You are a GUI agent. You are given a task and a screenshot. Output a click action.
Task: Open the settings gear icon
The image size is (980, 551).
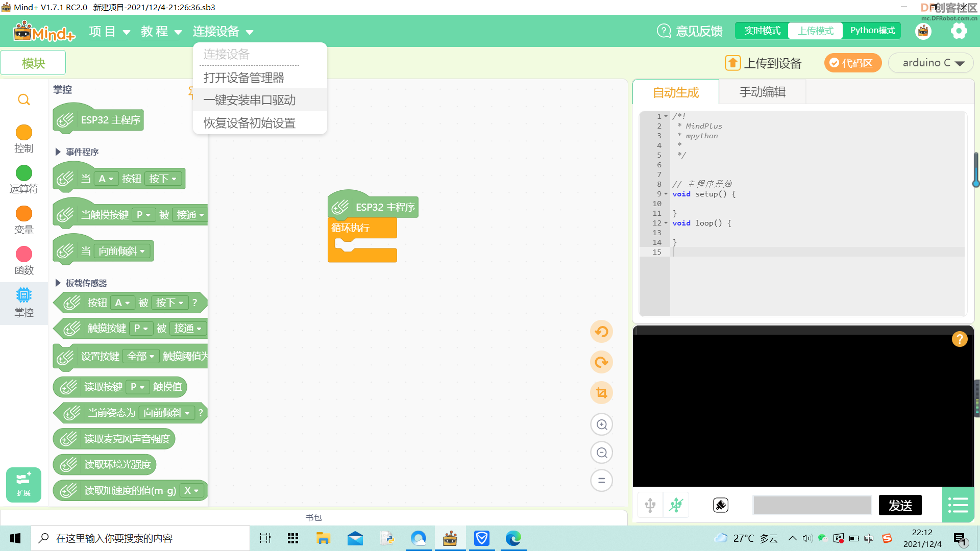[x=959, y=31]
